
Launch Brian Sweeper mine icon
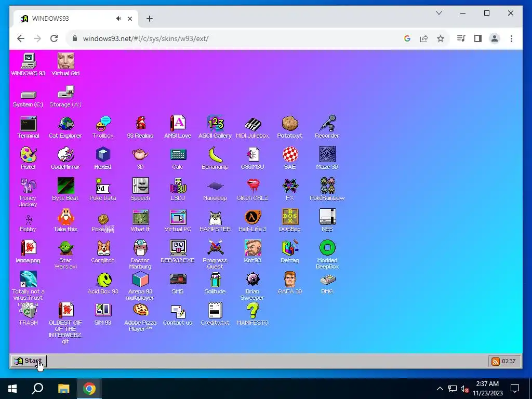click(252, 279)
